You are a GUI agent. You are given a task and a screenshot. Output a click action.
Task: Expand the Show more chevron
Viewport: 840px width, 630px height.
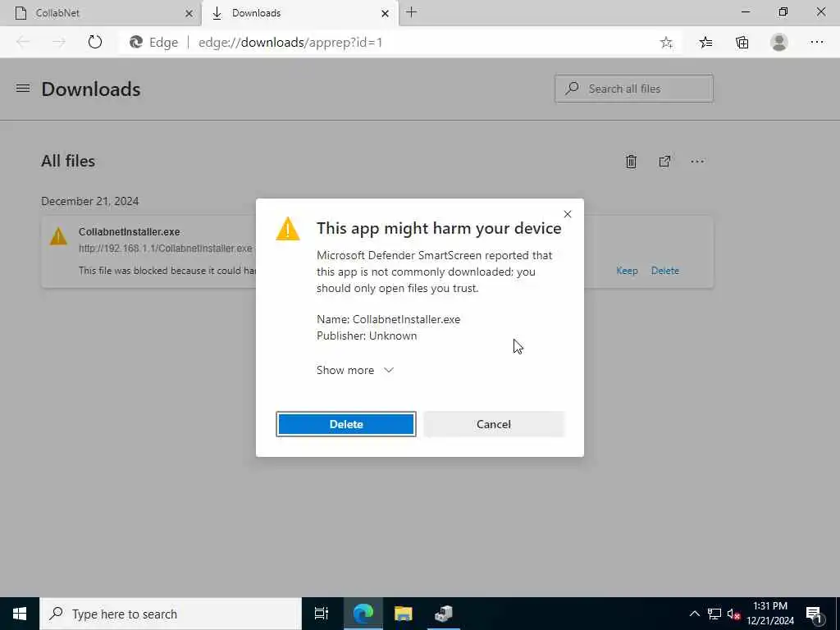tap(389, 370)
